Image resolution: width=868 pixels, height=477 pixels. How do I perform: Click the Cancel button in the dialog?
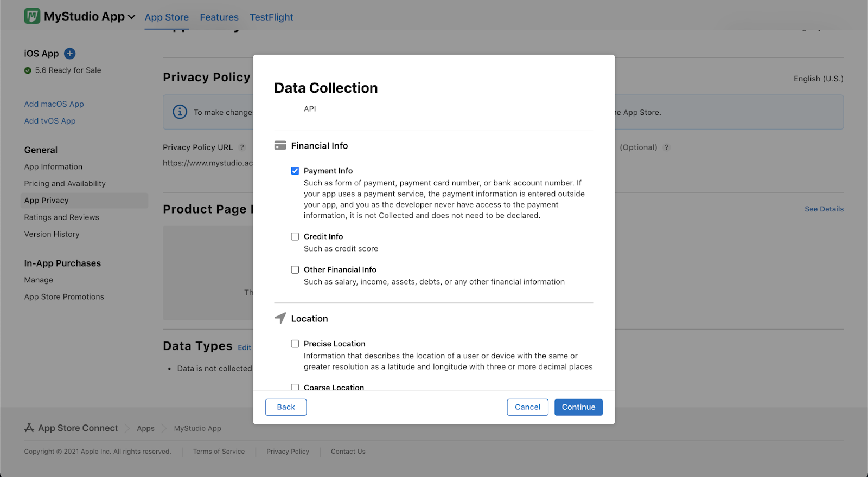pos(527,407)
